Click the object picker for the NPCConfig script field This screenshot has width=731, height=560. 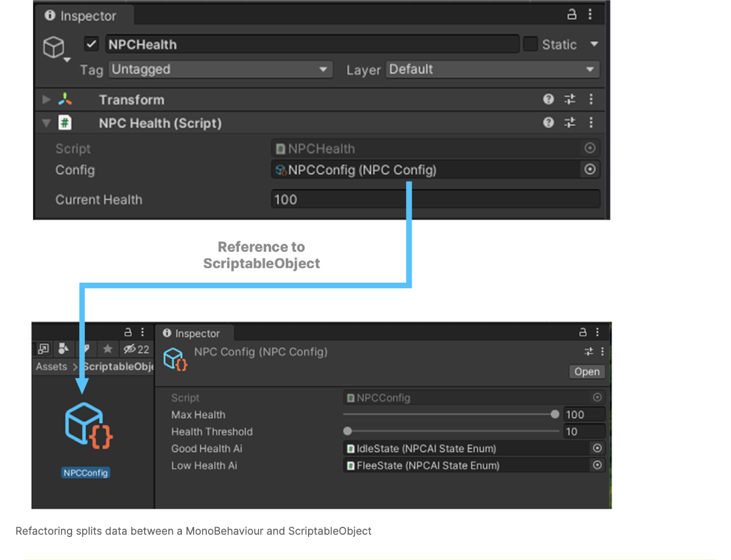[x=597, y=397]
